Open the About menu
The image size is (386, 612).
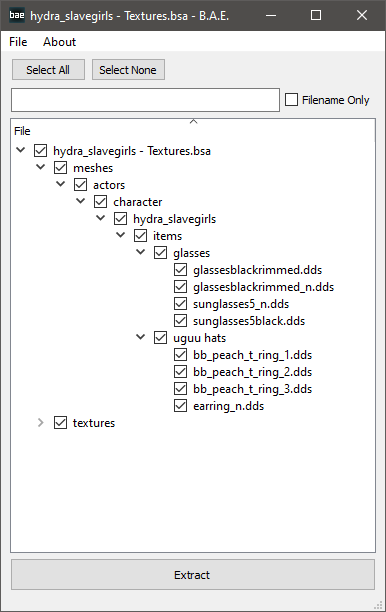coord(59,42)
